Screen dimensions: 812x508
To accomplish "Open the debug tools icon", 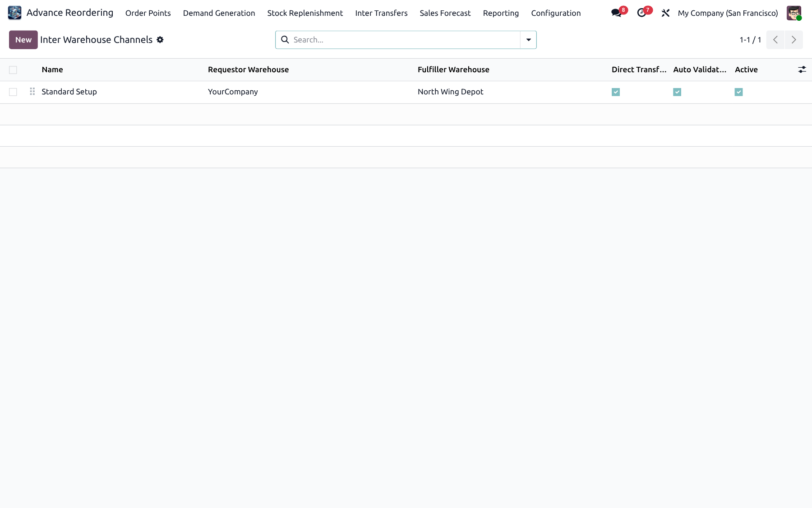I will click(x=665, y=13).
